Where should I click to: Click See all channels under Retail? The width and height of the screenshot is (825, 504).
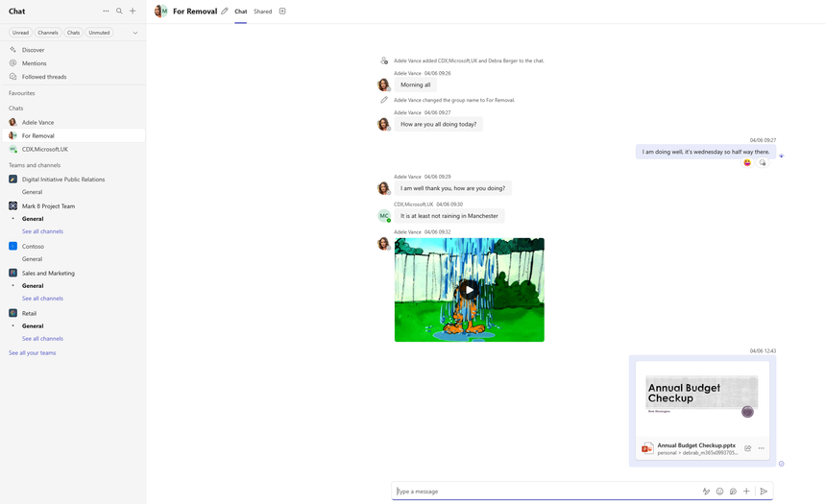pyautogui.click(x=42, y=339)
